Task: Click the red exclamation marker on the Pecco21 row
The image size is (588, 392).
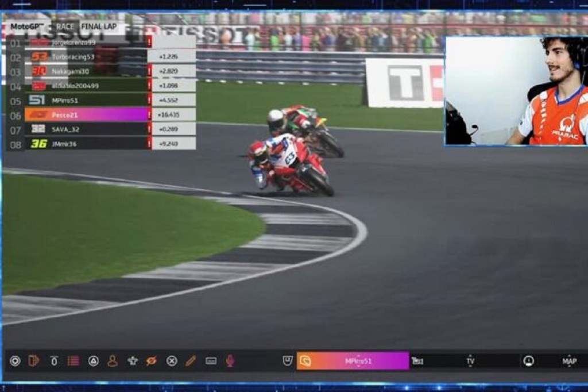Action: coord(150,114)
